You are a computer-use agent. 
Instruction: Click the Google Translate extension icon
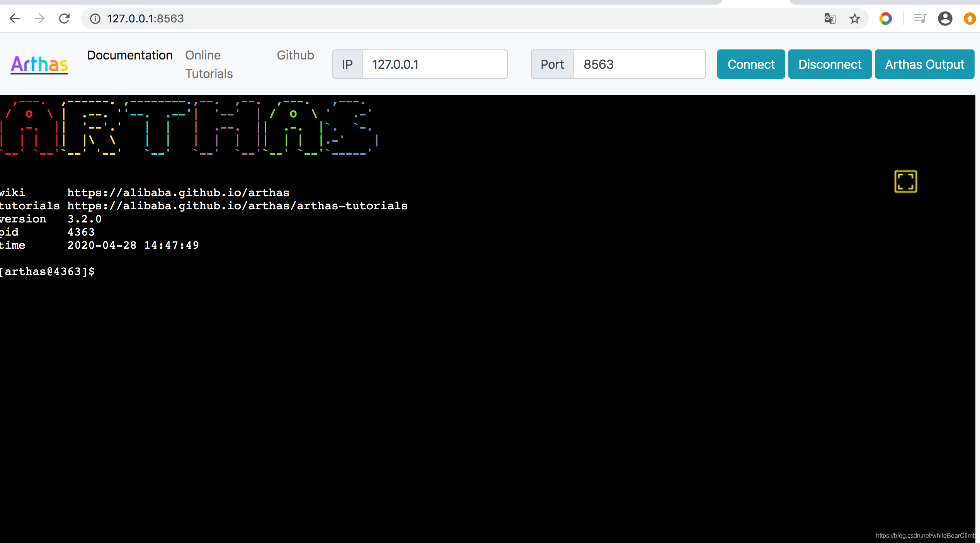click(831, 18)
